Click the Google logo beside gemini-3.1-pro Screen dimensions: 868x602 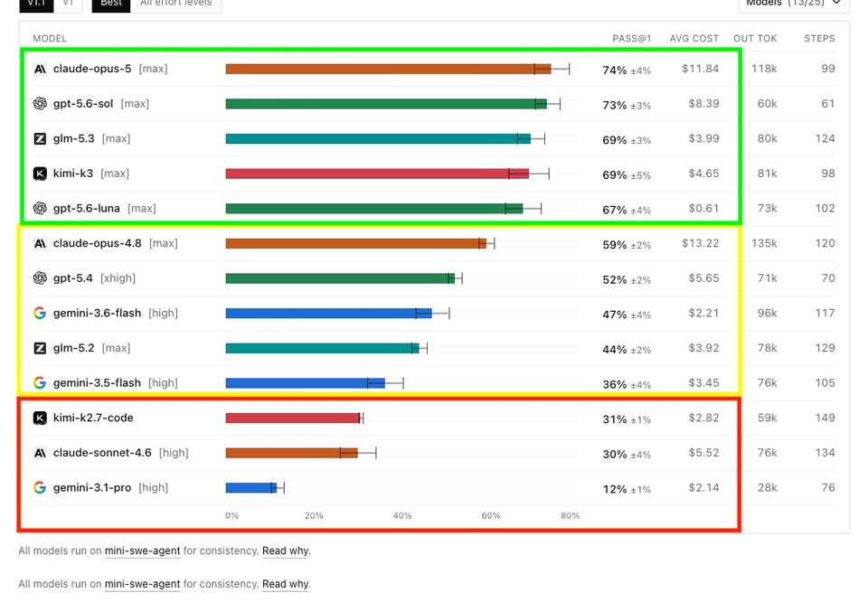tap(40, 487)
